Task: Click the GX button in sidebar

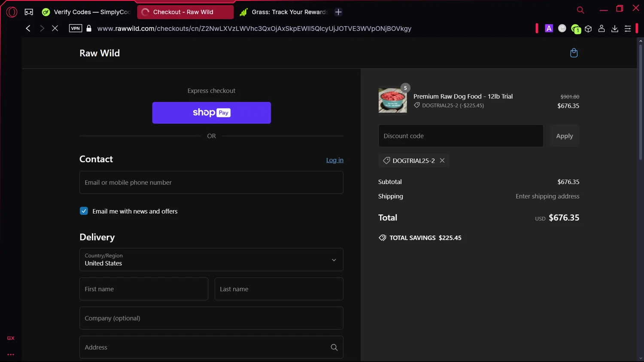Action: 11,338
